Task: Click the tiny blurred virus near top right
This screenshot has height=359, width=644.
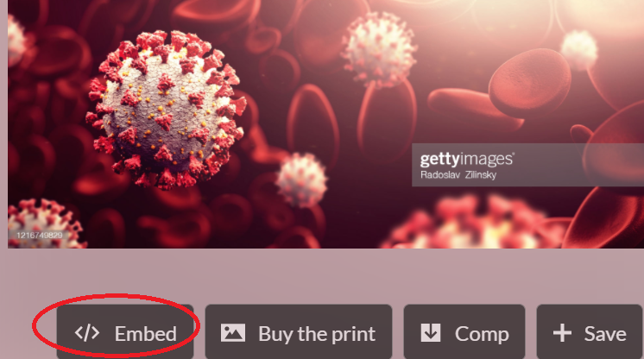Action: pos(579,48)
